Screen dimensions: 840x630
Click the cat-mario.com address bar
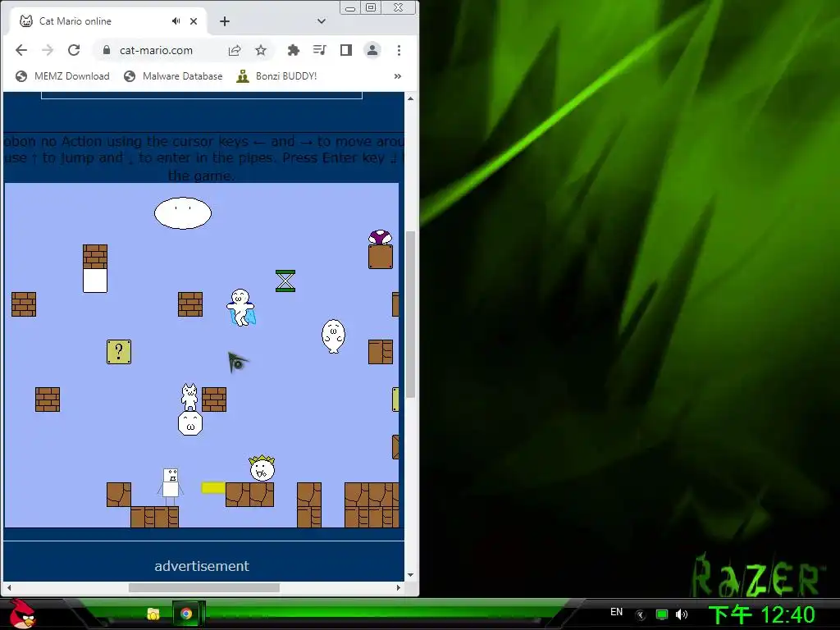tap(156, 50)
